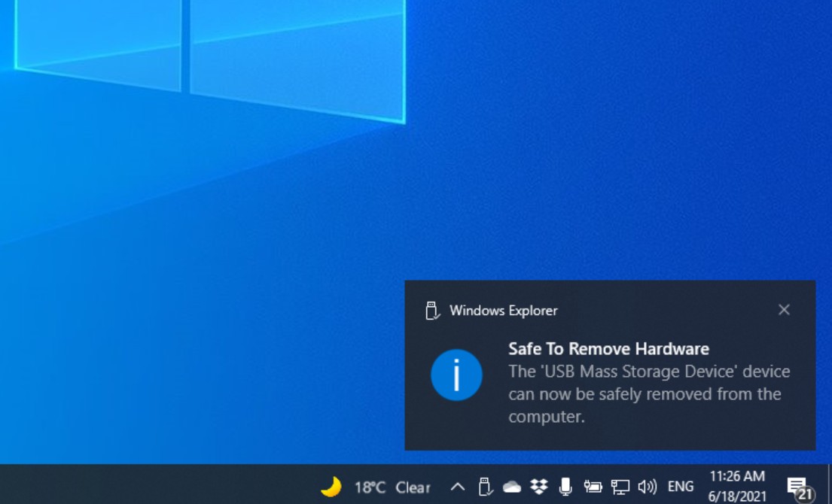832x504 pixels.
Task: Click the microphone tray icon
Action: coord(565,487)
